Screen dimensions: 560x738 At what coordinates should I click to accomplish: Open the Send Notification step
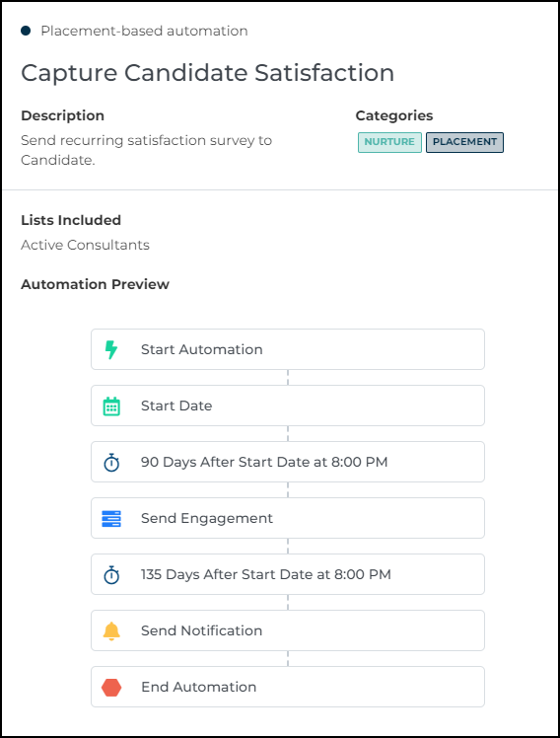click(x=288, y=630)
